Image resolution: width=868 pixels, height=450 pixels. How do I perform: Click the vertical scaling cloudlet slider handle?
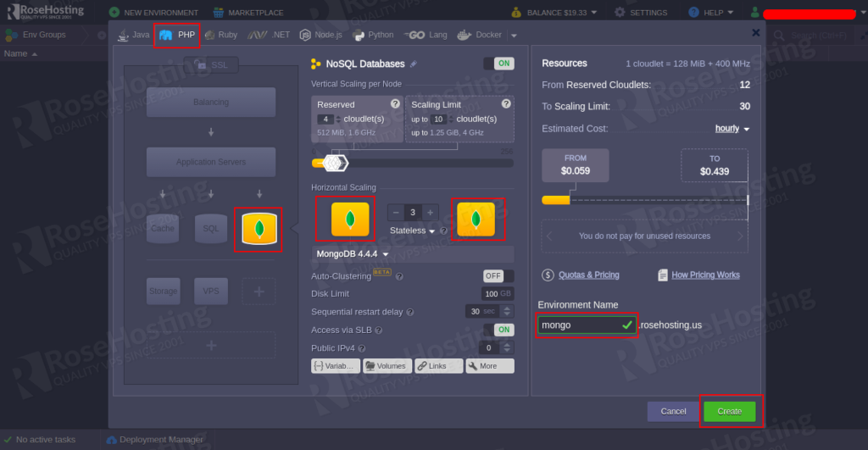334,163
